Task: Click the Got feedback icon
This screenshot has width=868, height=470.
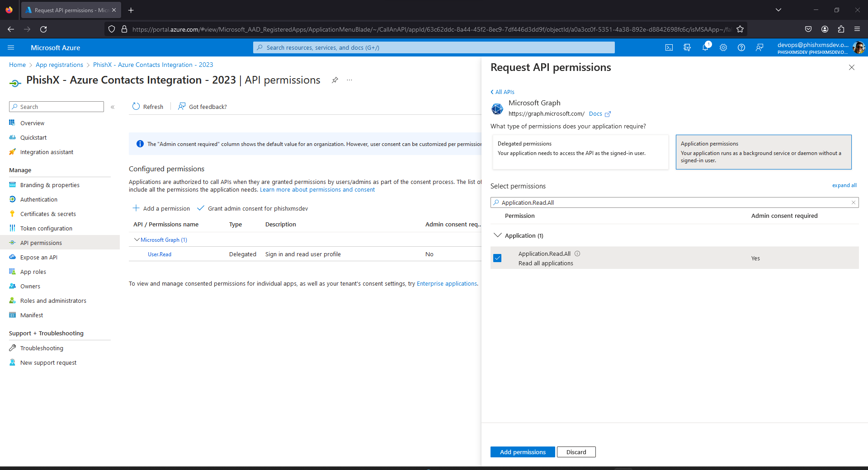Action: [x=182, y=107]
